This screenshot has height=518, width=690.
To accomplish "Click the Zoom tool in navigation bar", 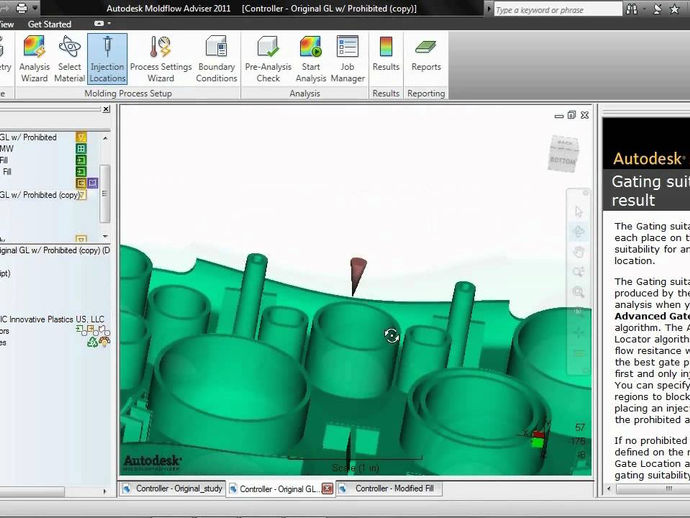I will [578, 272].
